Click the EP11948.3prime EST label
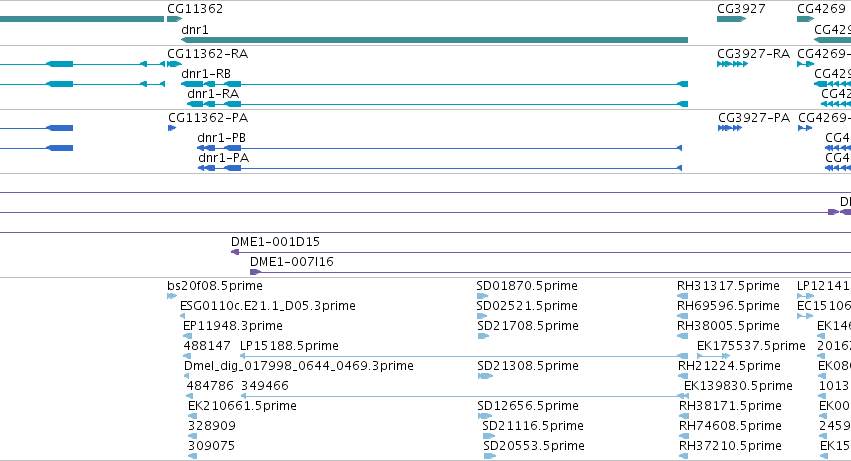Viewport: 851px width, 461px height. tap(233, 326)
